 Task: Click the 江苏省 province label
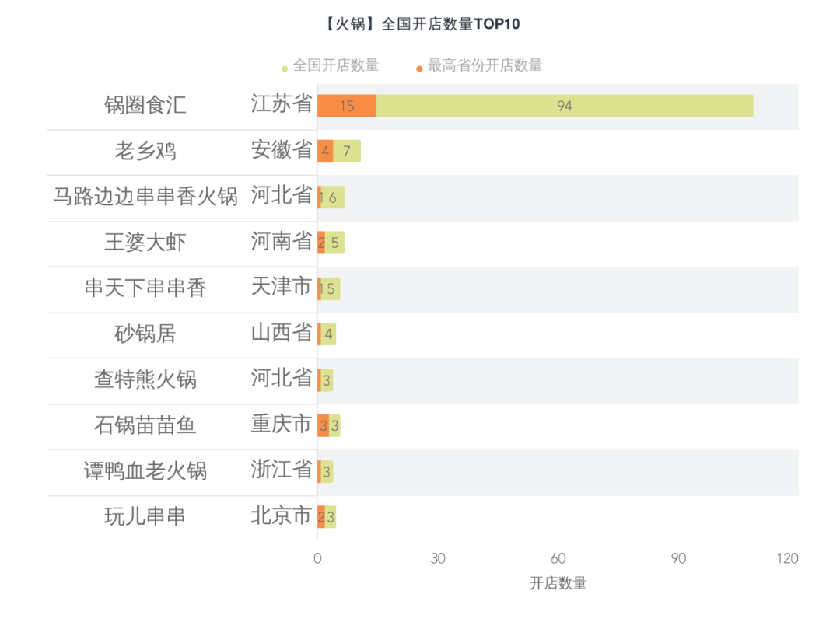coord(282,103)
